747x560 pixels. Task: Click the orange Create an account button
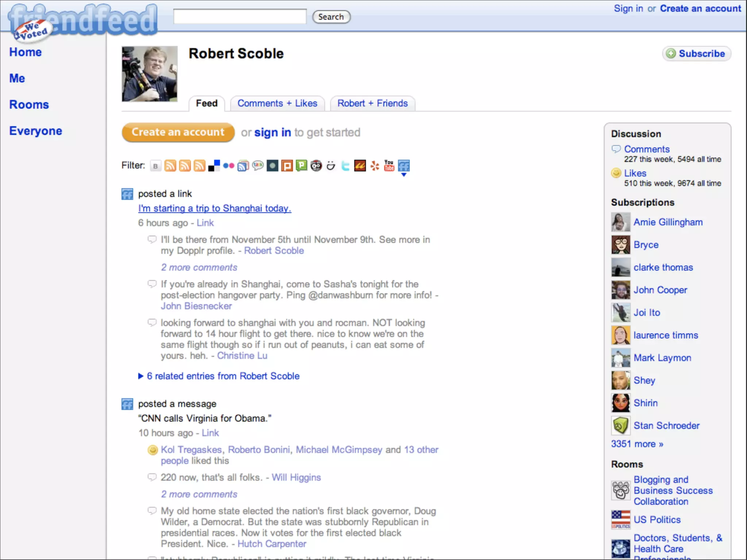click(178, 132)
